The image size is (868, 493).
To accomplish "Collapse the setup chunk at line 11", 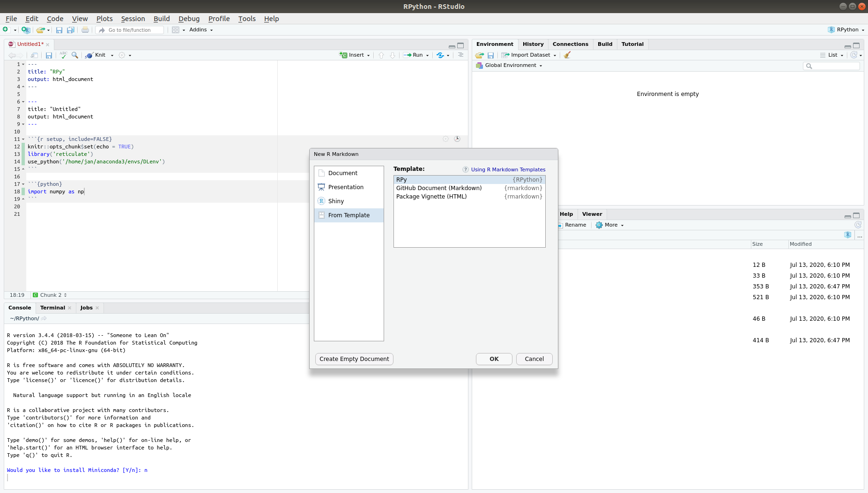I will [x=23, y=139].
